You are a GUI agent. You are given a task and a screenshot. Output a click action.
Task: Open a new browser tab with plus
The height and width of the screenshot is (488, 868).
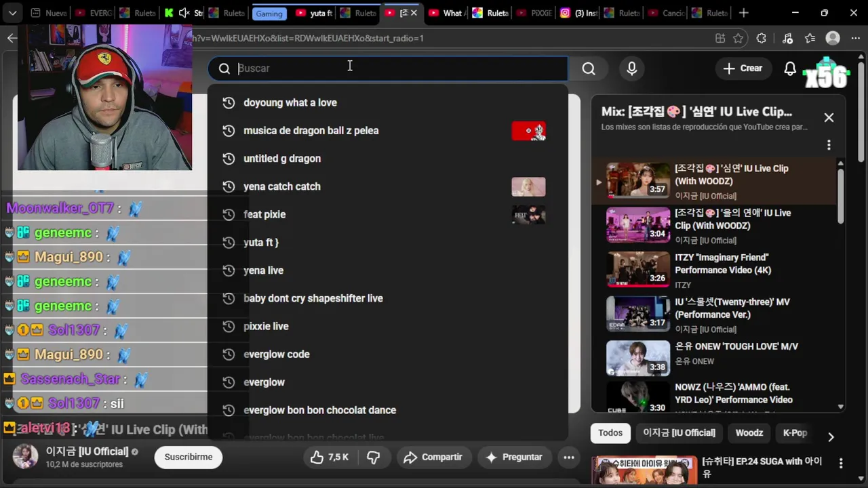tap(744, 13)
